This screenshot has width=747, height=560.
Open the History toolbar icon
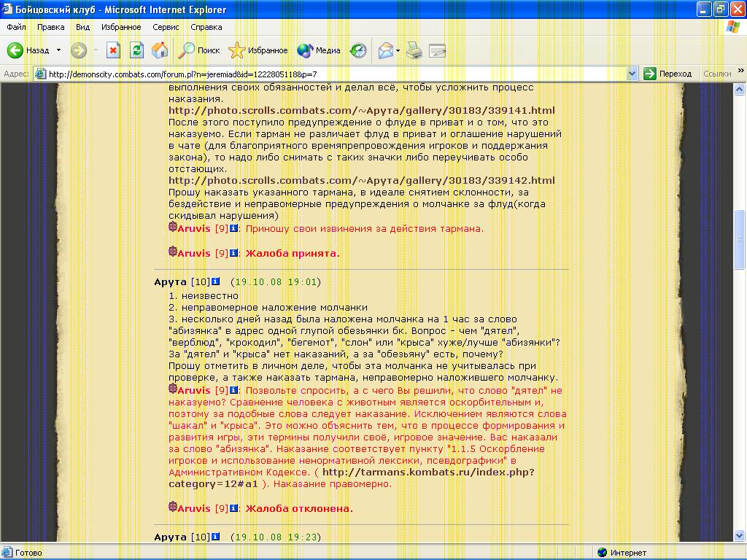(358, 50)
